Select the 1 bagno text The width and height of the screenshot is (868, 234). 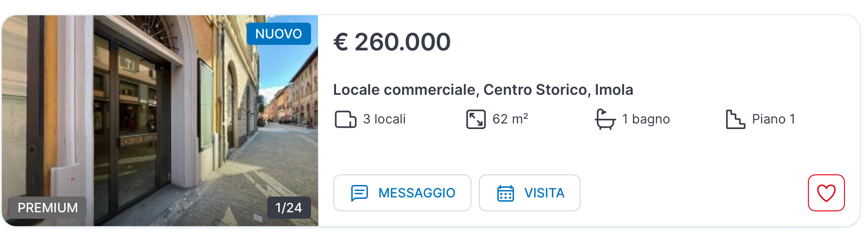click(646, 119)
